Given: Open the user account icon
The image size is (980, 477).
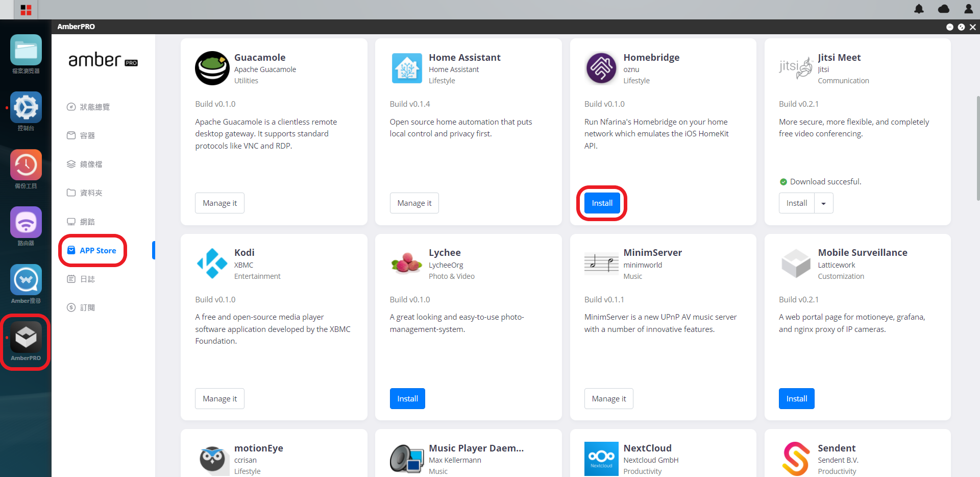Looking at the screenshot, I should point(968,9).
